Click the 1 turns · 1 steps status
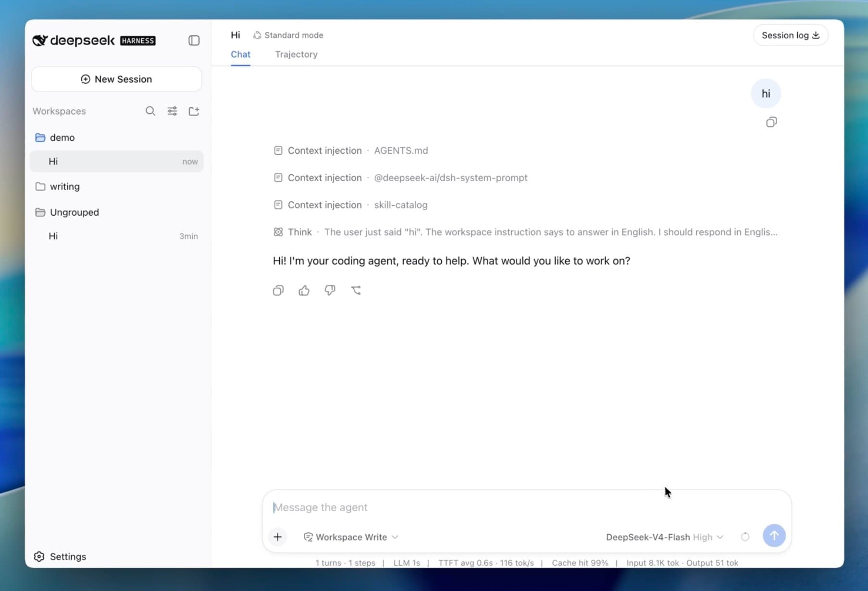 coord(345,563)
